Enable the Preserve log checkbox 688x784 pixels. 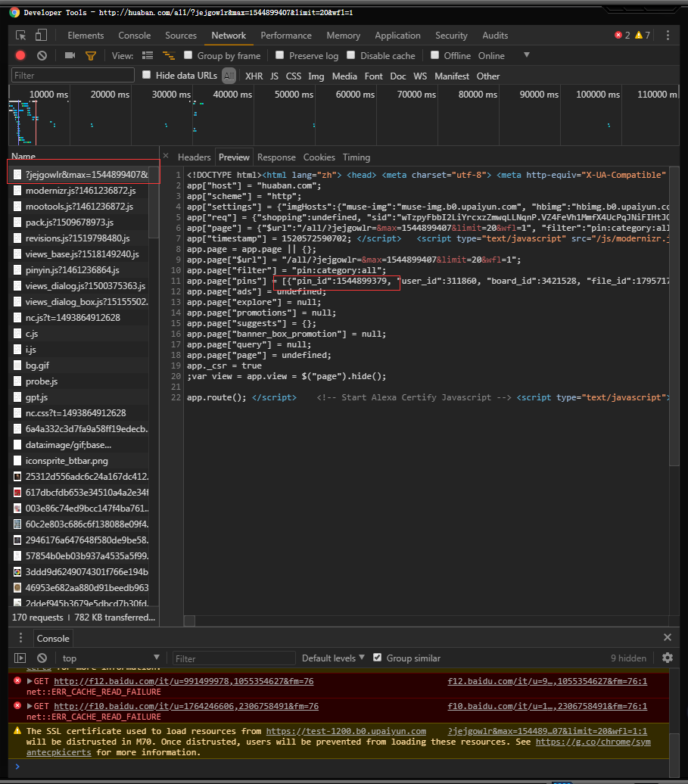280,55
